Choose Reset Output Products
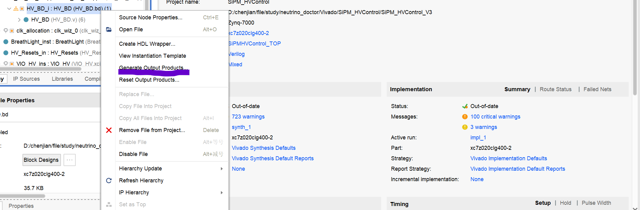This screenshot has height=210, width=644. click(172, 80)
